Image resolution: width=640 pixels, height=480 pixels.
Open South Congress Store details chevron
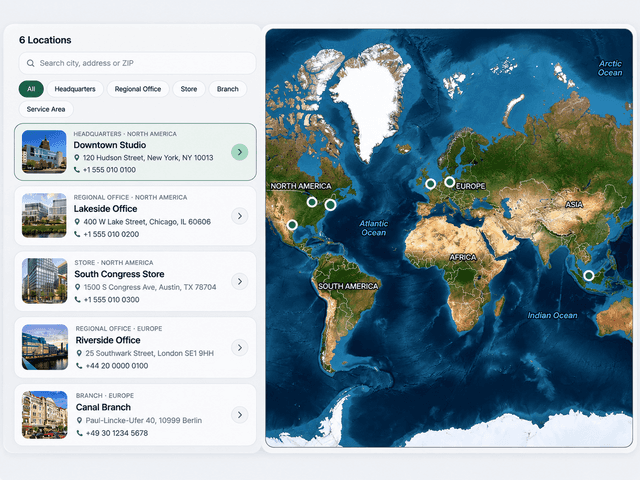pyautogui.click(x=240, y=282)
